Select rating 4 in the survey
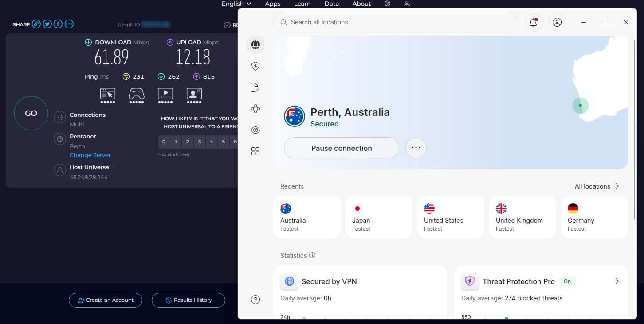 [212, 142]
